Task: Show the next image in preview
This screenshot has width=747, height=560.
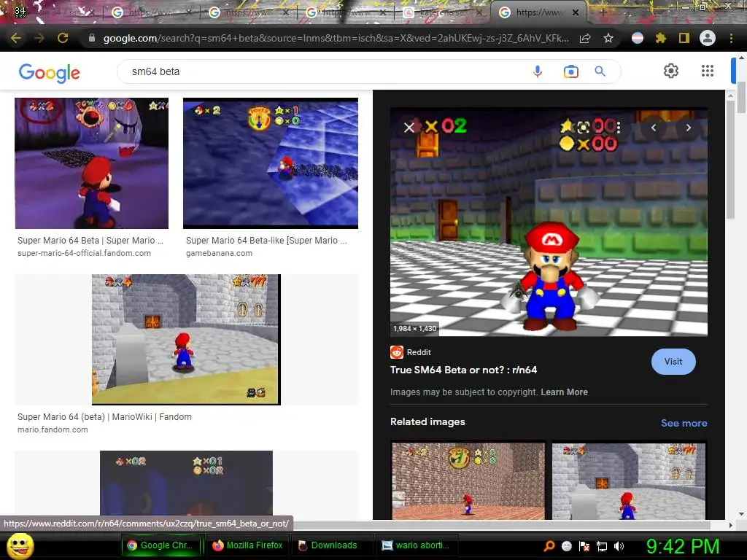Action: pyautogui.click(x=688, y=128)
